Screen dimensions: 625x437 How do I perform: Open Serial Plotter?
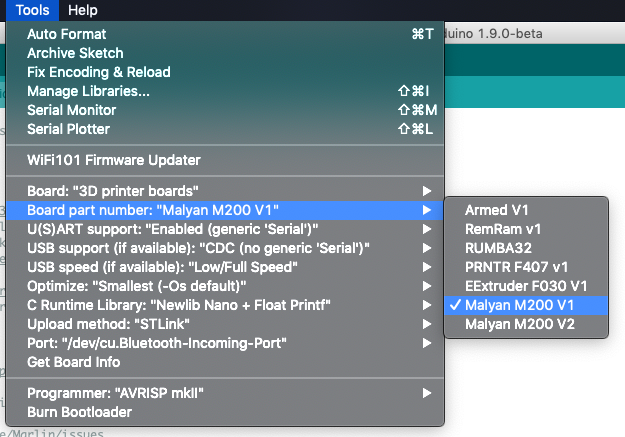[x=225, y=129]
